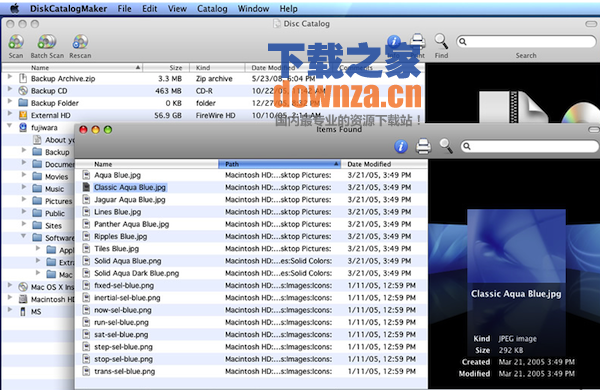This screenshot has width=600, height=390.
Task: Click the Movies folder icon
Action: point(37,176)
